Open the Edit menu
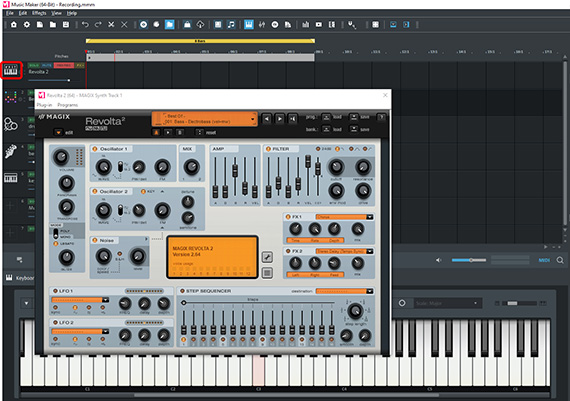The width and height of the screenshot is (570, 401). pos(23,13)
